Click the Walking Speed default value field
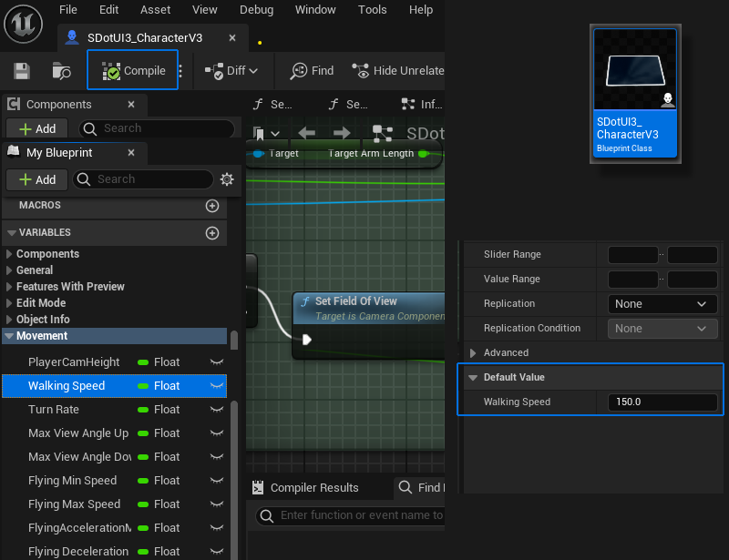Viewport: 729px width, 560px height. [662, 402]
